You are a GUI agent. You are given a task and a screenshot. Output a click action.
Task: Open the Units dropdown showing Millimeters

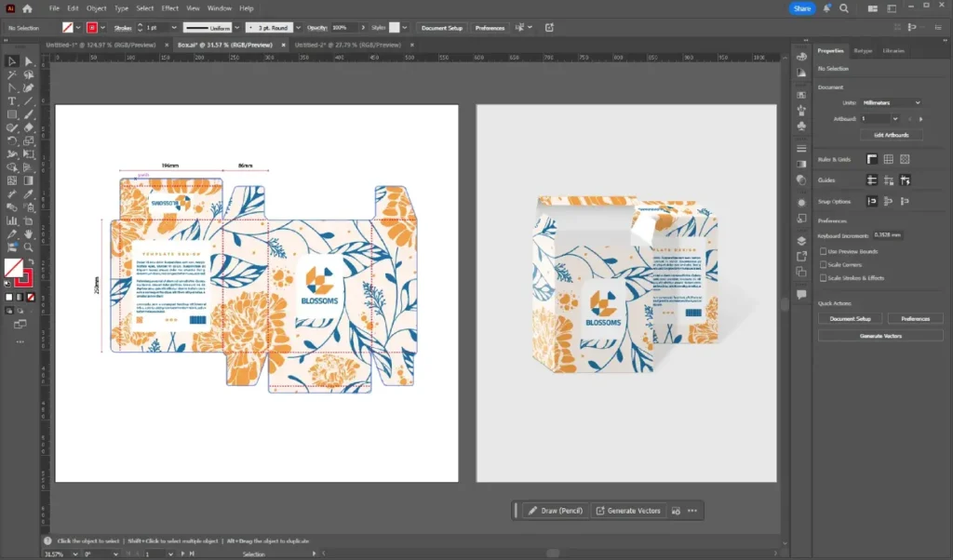click(891, 102)
